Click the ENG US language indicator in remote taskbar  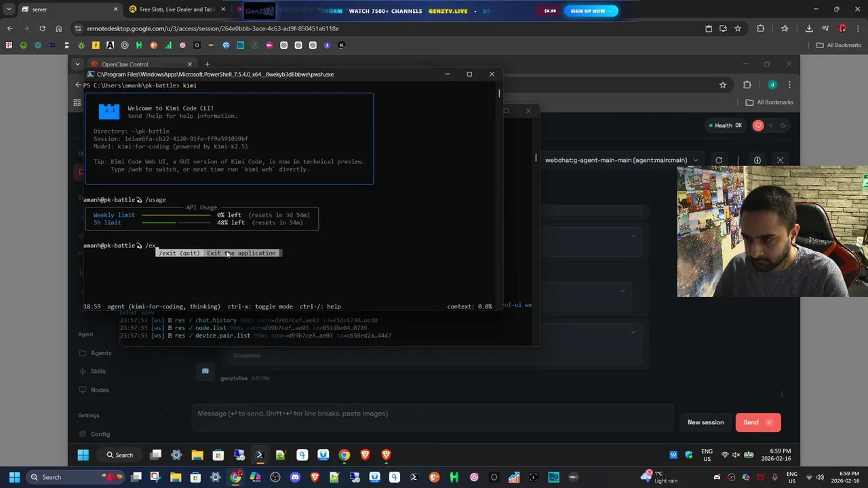707,455
